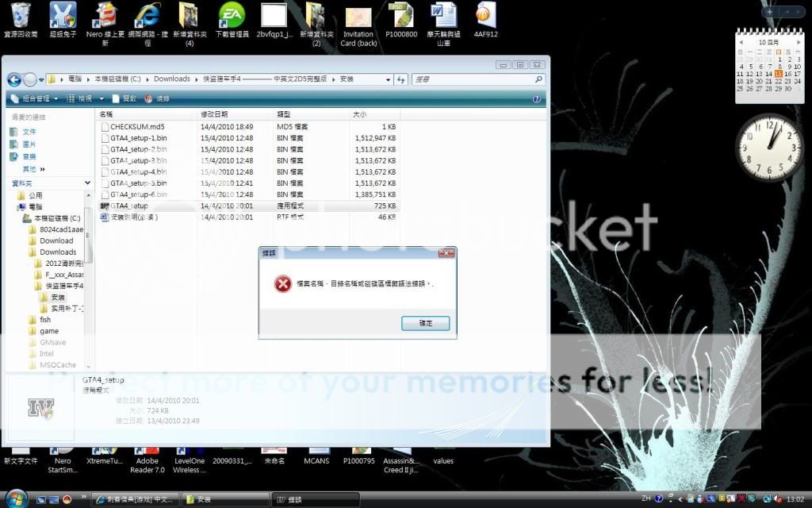The image size is (812, 508).
Task: Open the address bar history dropdown
Action: 387,79
